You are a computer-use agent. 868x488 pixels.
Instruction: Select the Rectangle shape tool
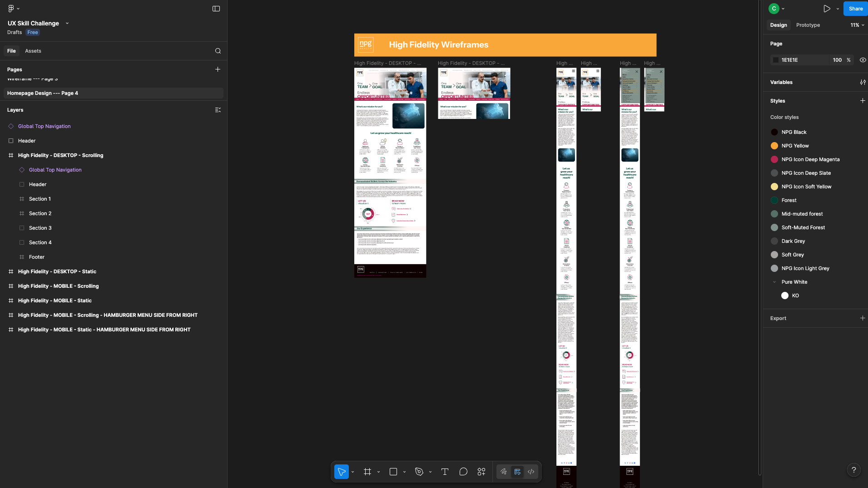[x=393, y=472]
